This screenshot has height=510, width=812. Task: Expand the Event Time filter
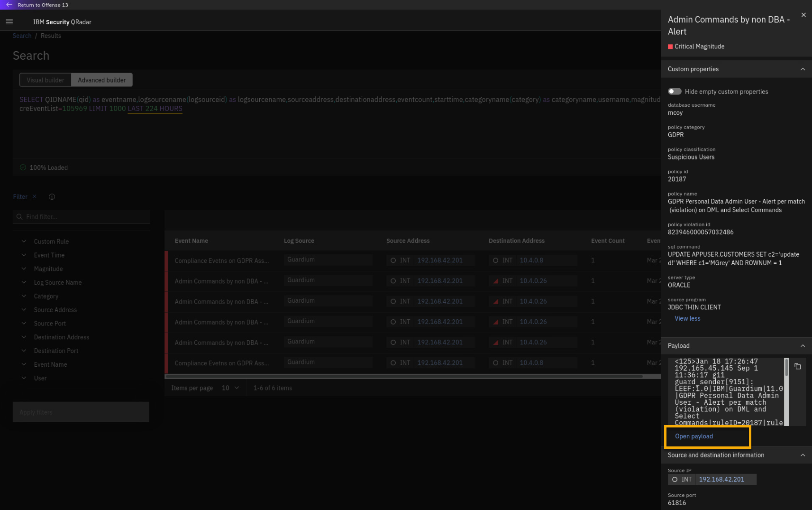(x=24, y=255)
